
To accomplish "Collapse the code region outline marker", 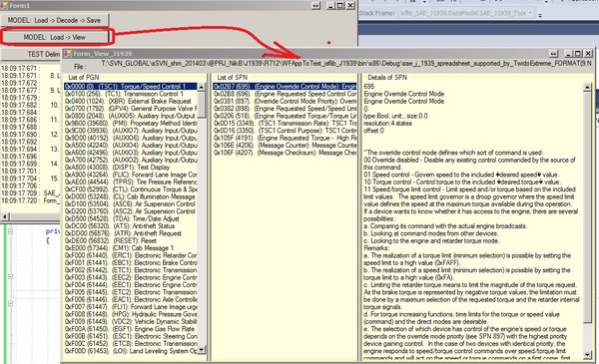I will (10, 231).
